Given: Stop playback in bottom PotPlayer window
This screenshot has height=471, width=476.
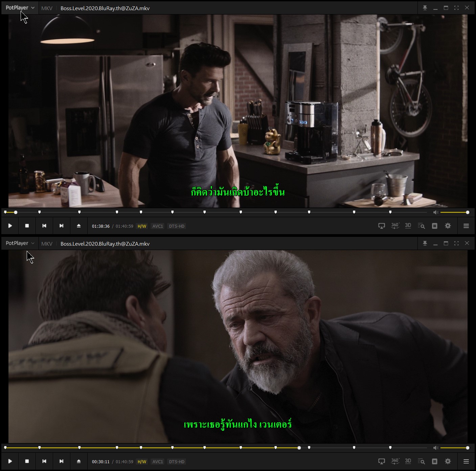Looking at the screenshot, I should click(x=27, y=461).
